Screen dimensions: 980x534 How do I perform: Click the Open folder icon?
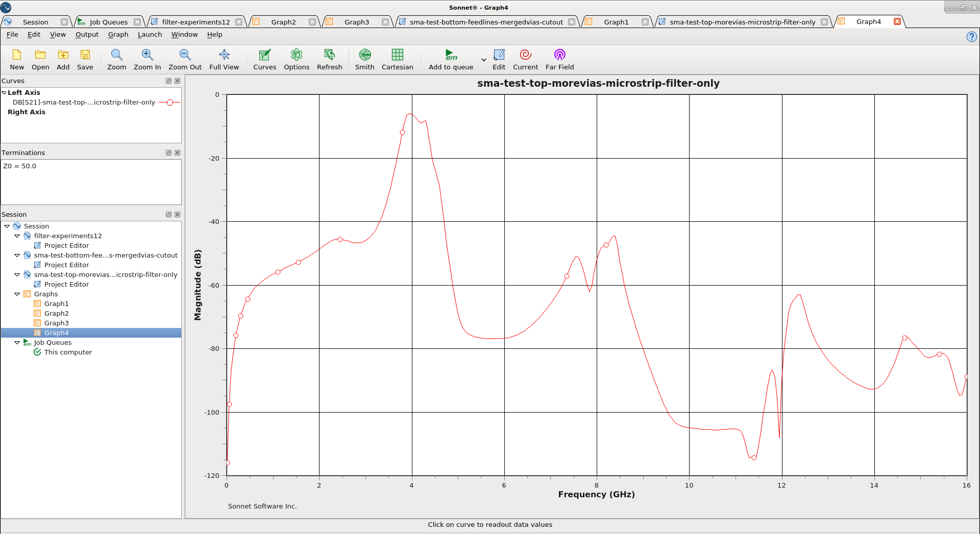point(40,55)
